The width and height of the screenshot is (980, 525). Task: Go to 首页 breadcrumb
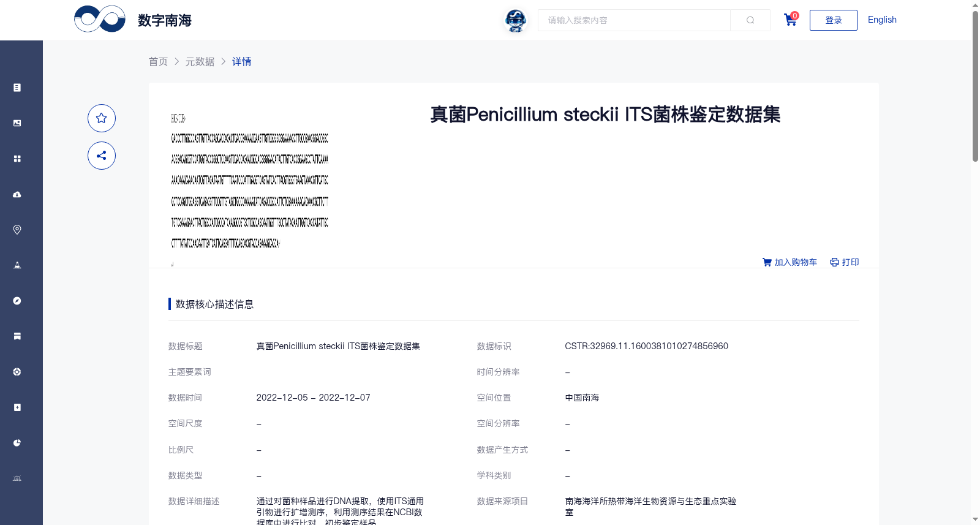tap(158, 61)
